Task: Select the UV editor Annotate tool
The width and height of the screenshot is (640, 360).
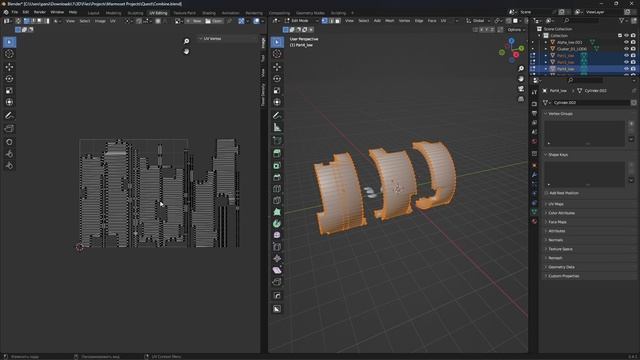Action: (x=9, y=116)
